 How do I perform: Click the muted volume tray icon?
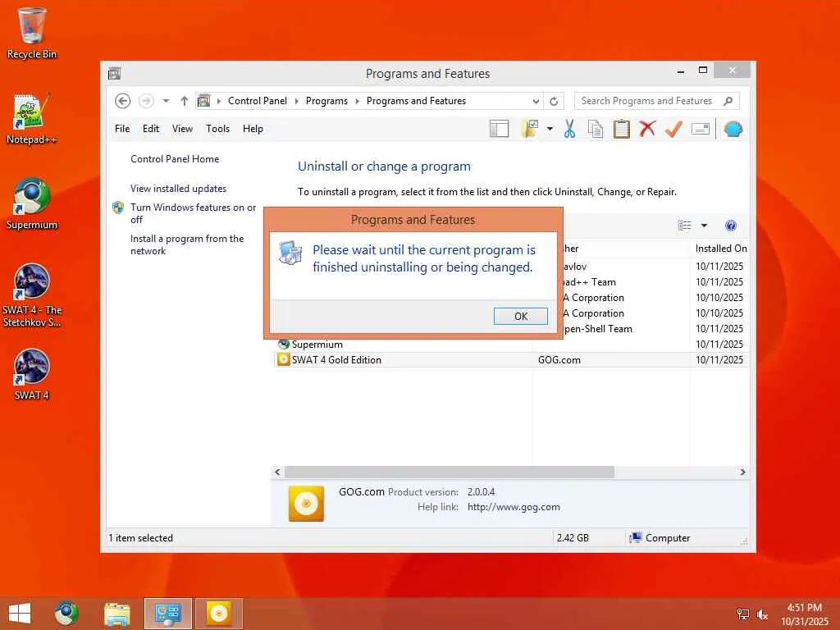pyautogui.click(x=762, y=614)
